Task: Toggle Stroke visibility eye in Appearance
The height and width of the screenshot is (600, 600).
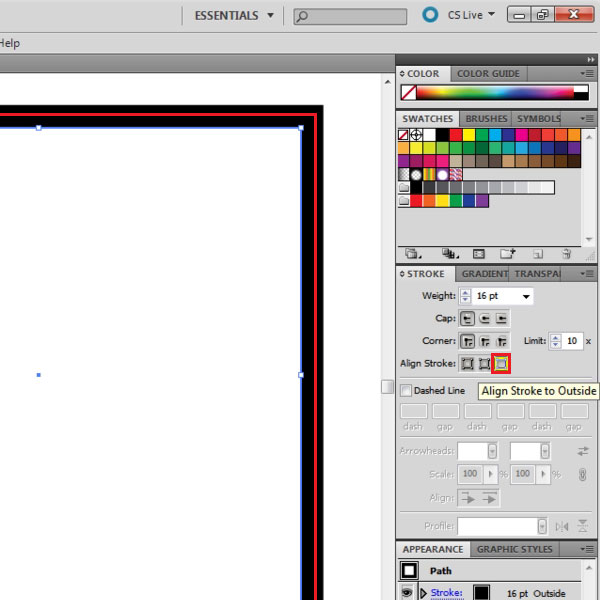Action: tap(406, 592)
